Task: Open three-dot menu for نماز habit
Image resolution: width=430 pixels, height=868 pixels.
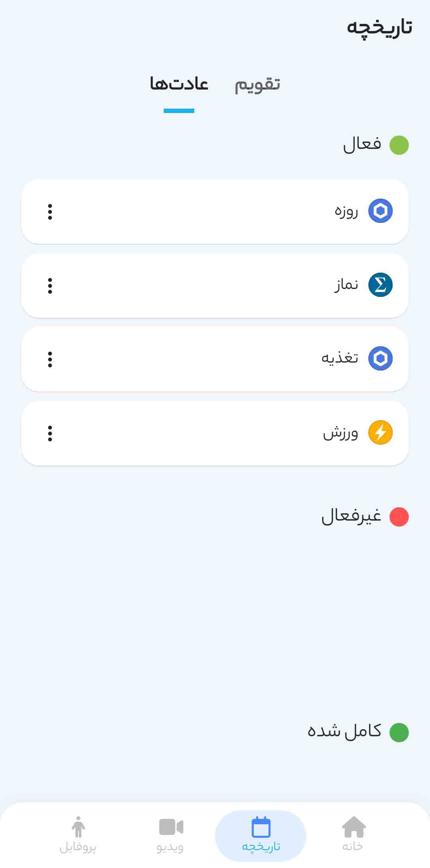Action: 50,286
